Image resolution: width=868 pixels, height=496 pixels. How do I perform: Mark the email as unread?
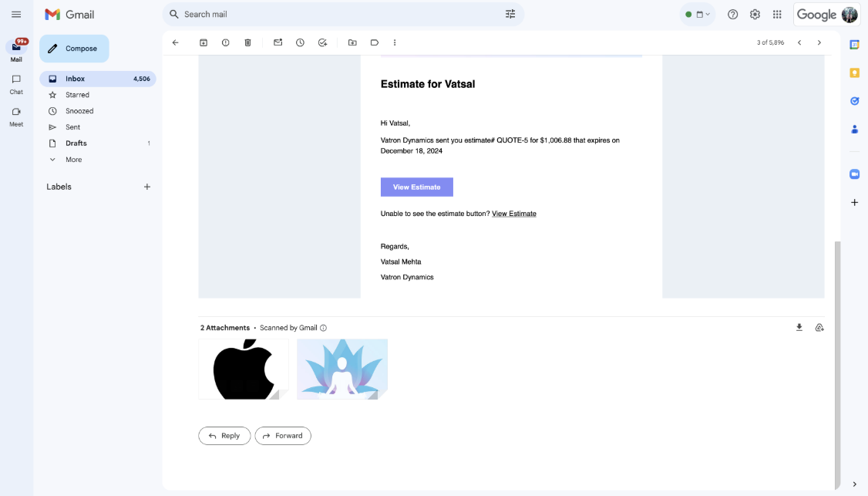(278, 42)
